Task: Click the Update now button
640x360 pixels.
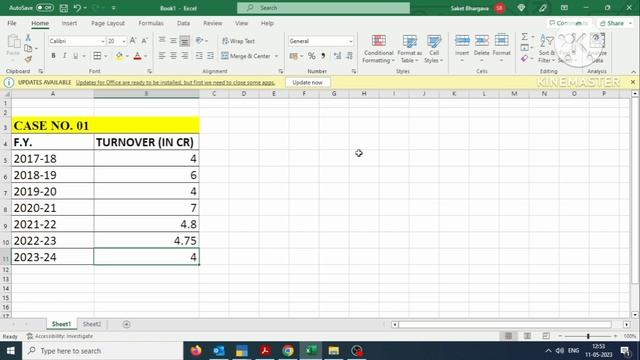Action: coord(307,82)
